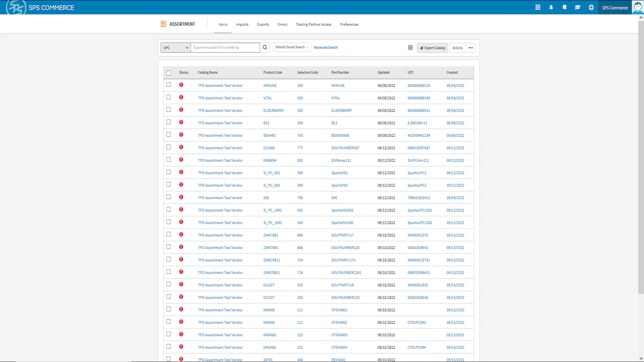Check the checkbox for the ELDERBERRY row
Screen dimensions: 644x362
coord(169,110)
